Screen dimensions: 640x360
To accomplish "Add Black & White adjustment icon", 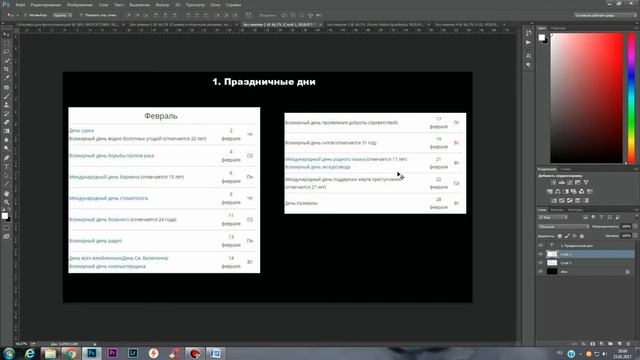I will pos(566,191).
